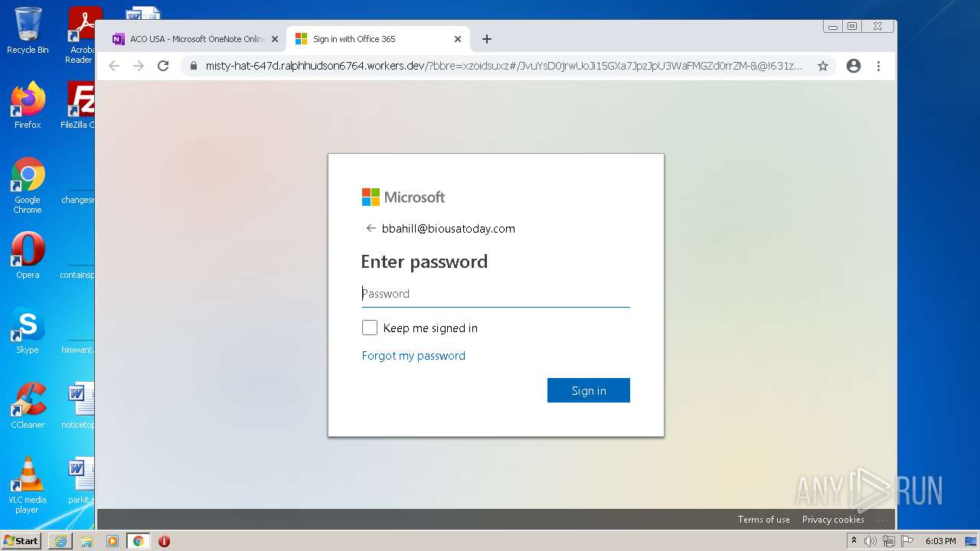Image resolution: width=980 pixels, height=551 pixels.
Task: Click the 6:03 PM system clock
Action: tap(940, 541)
